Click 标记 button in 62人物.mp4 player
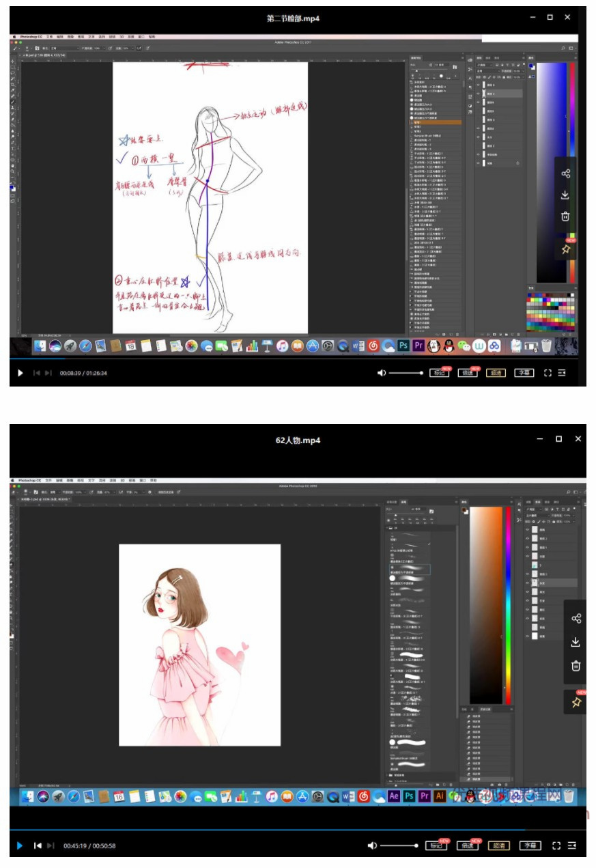Viewport: 596px width, 868px height. click(x=436, y=845)
